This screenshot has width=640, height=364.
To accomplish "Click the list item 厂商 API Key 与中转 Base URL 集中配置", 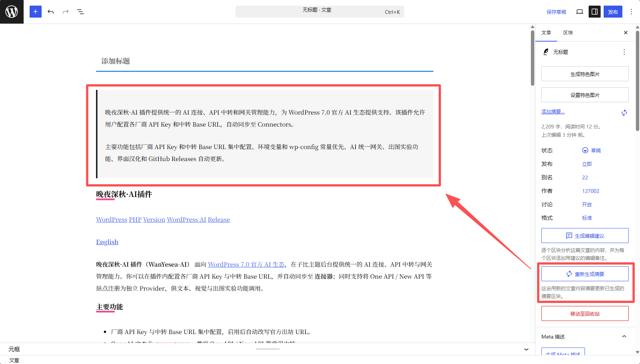I will 211,332.
